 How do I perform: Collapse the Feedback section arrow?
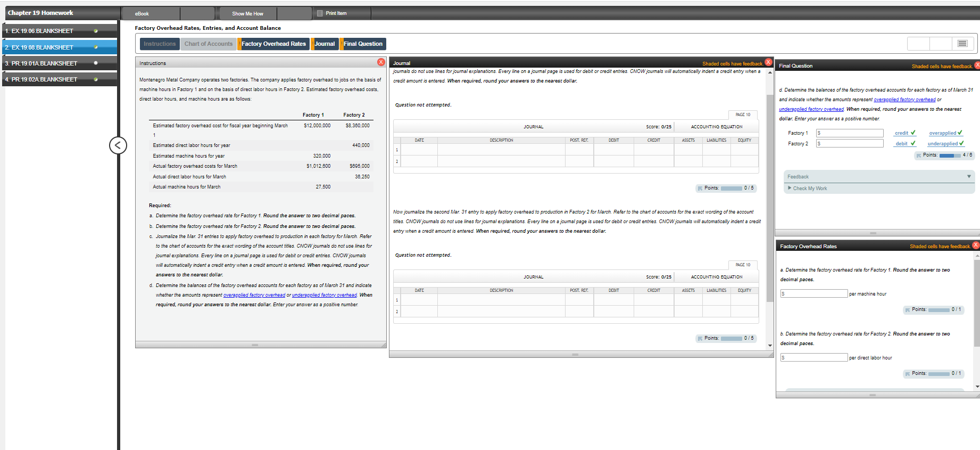(969, 176)
